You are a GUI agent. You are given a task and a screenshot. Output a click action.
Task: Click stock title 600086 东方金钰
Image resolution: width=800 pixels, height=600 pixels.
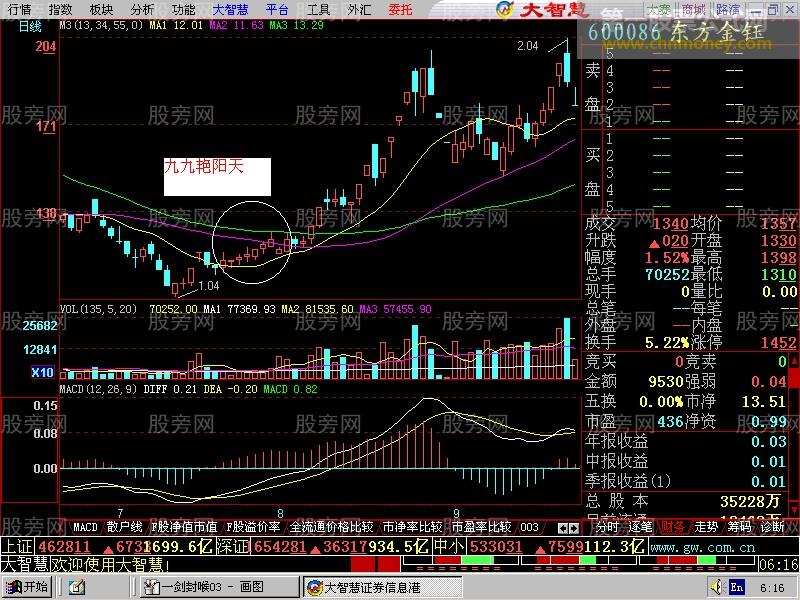tap(676, 32)
